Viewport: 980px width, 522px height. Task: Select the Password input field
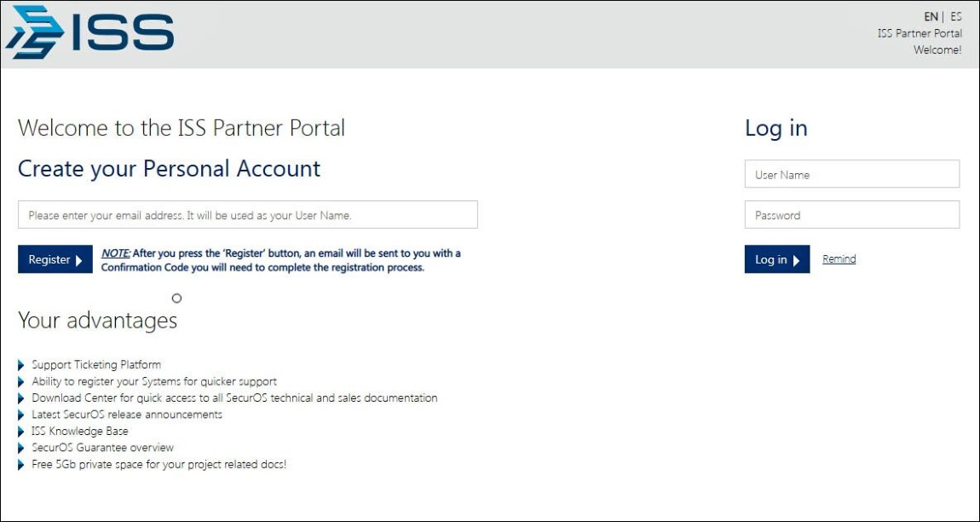coord(851,215)
